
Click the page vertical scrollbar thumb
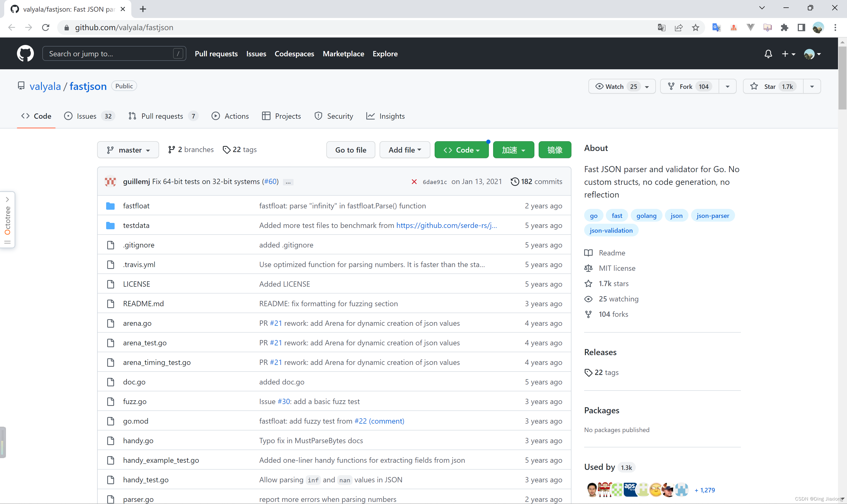(842, 78)
